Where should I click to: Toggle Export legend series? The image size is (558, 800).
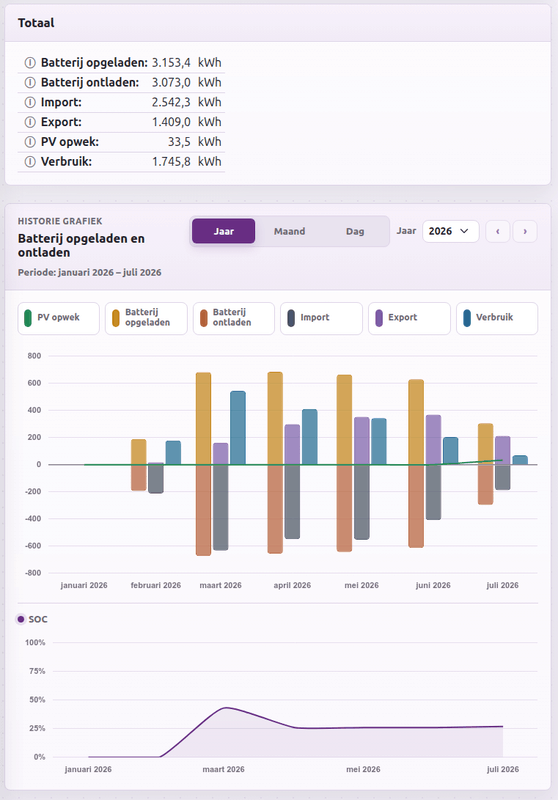409,318
